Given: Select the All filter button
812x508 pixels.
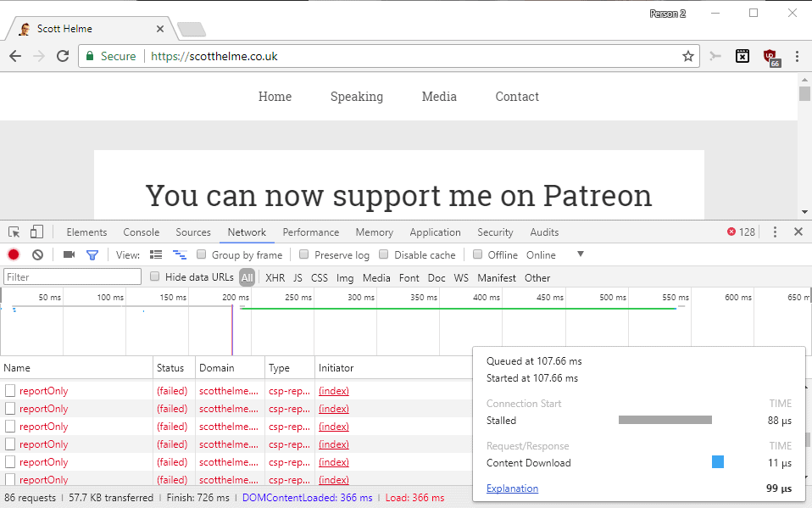Looking at the screenshot, I should point(247,278).
